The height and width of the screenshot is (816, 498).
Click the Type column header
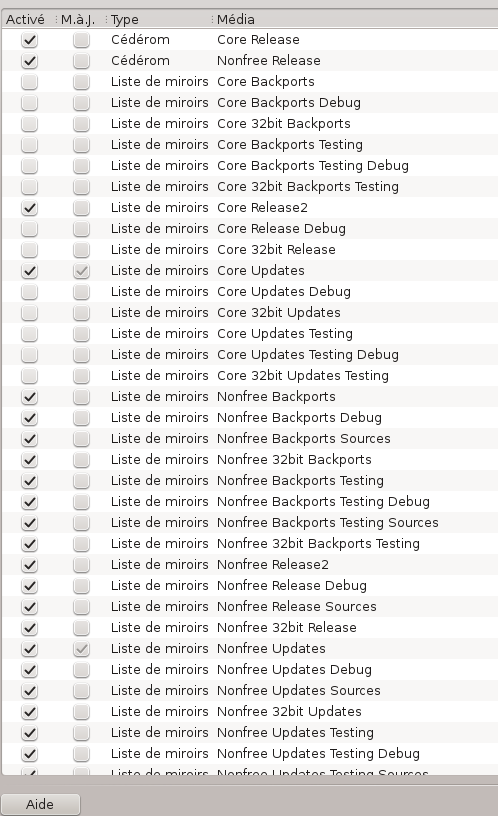(158, 19)
